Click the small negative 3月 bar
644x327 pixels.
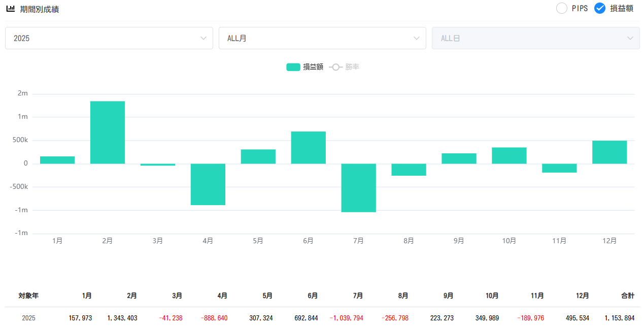click(x=158, y=165)
